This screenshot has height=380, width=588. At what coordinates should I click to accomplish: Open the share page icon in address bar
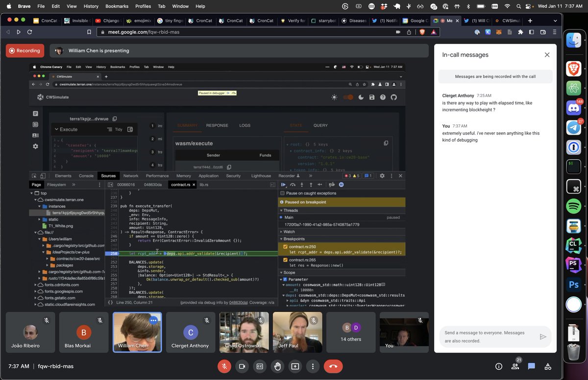tap(409, 32)
